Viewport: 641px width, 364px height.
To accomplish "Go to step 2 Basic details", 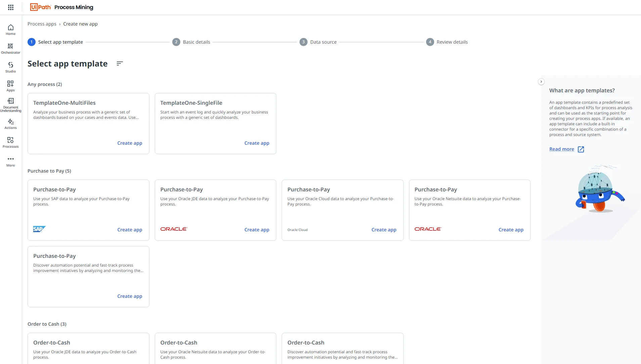I will (191, 42).
